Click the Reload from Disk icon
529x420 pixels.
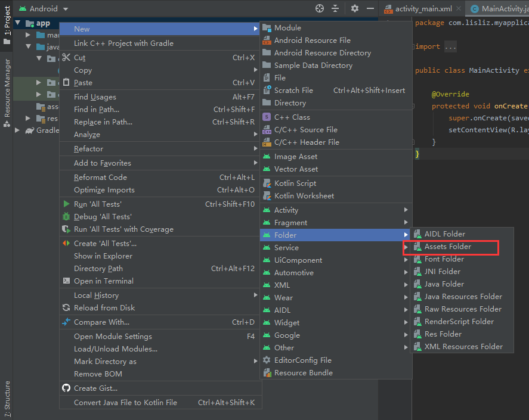click(x=66, y=307)
